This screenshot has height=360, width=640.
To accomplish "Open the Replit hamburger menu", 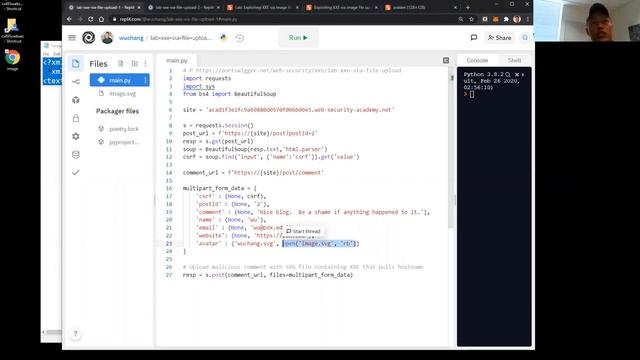I will click(x=72, y=38).
